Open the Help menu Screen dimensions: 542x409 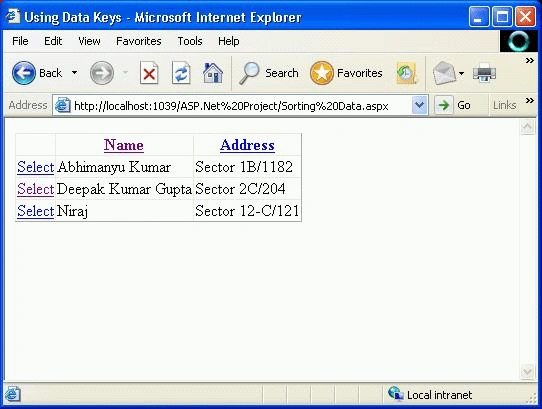click(228, 41)
